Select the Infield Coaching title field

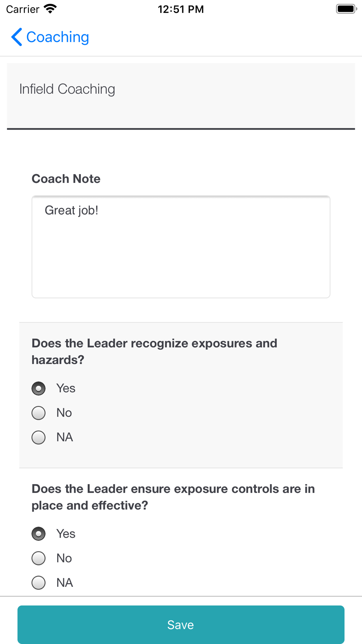[181, 96]
